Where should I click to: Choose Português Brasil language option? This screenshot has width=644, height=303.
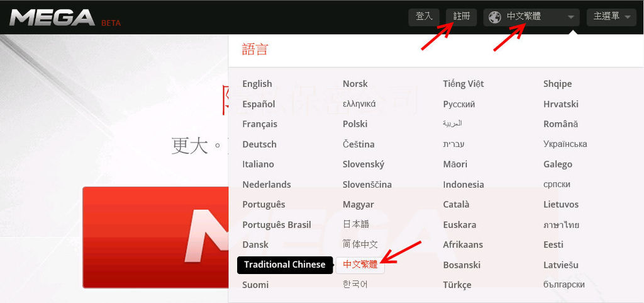click(x=277, y=225)
